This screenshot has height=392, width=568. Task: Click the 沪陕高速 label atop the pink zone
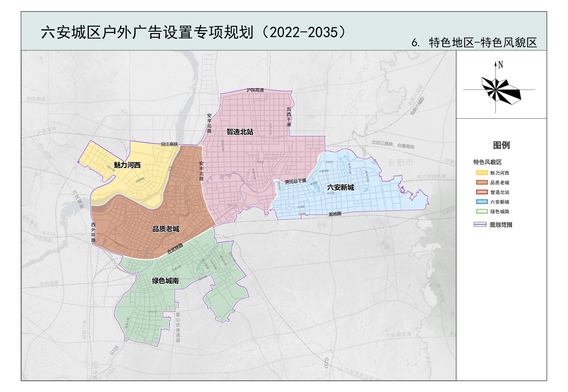coord(255,90)
